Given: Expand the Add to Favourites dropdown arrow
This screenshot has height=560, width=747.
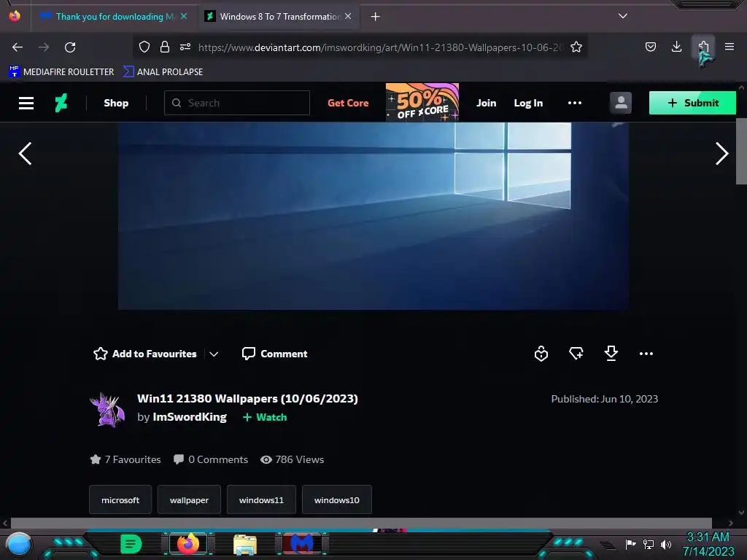Looking at the screenshot, I should coord(214,354).
